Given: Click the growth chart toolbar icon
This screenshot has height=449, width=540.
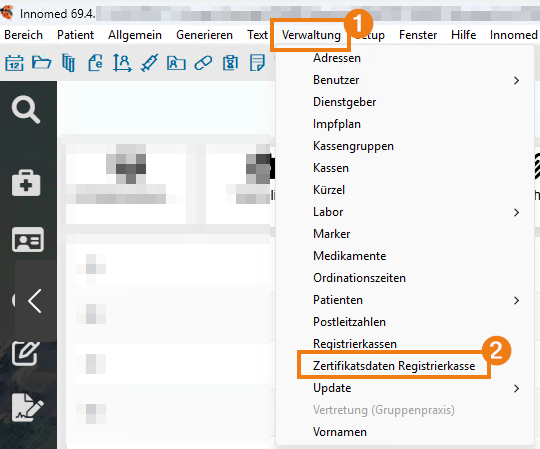Looking at the screenshot, I should pyautogui.click(x=122, y=63).
